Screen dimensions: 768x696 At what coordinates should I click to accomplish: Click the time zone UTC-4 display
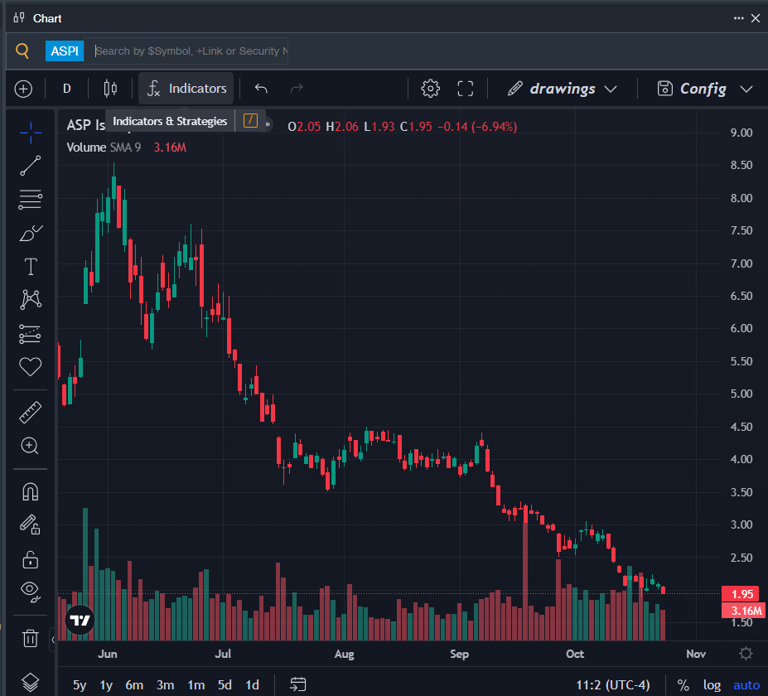(x=613, y=685)
